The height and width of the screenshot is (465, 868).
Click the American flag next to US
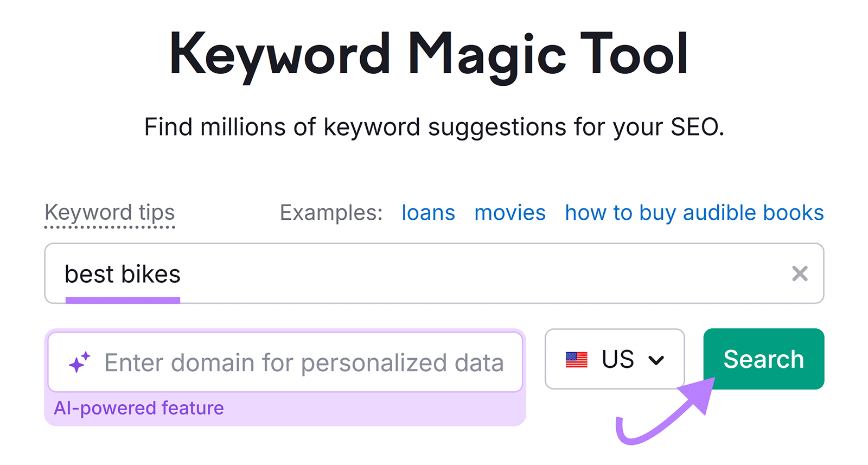[577, 359]
